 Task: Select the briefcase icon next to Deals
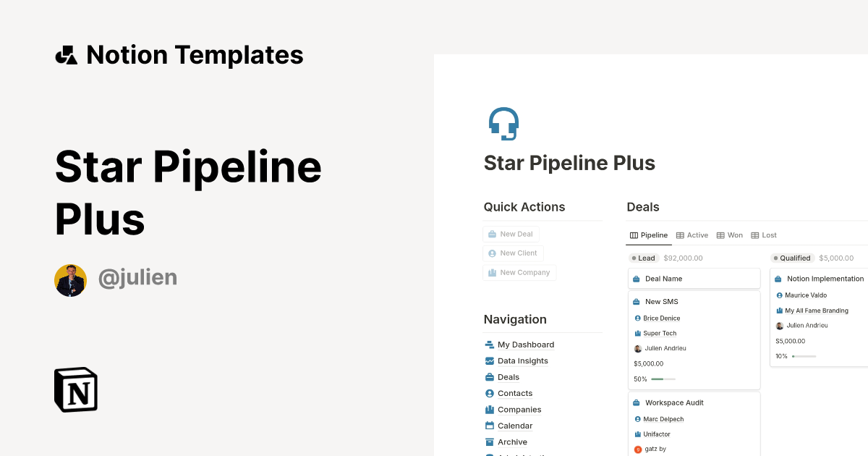(x=490, y=377)
